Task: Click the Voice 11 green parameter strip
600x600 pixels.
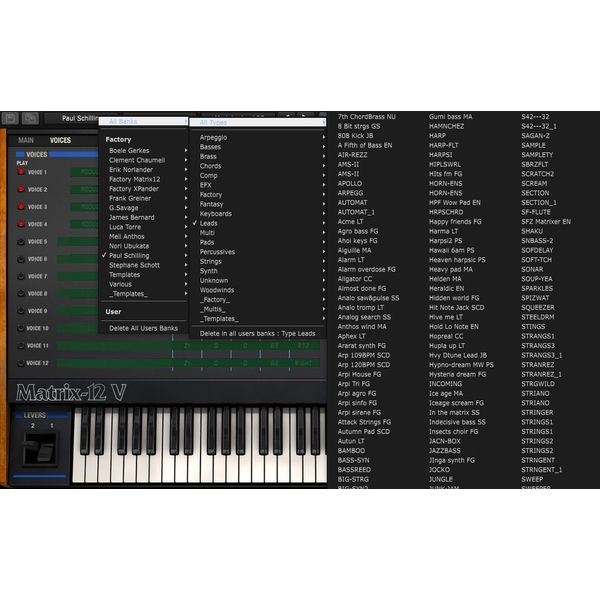Action: pos(188,346)
